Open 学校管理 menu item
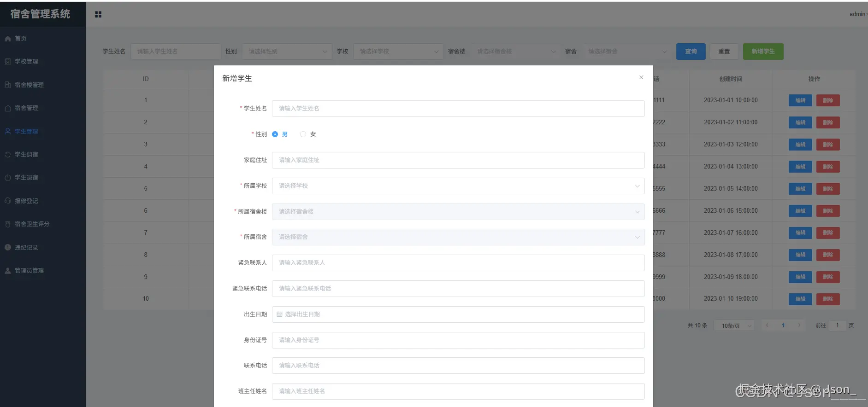This screenshot has height=407, width=868. 43,62
